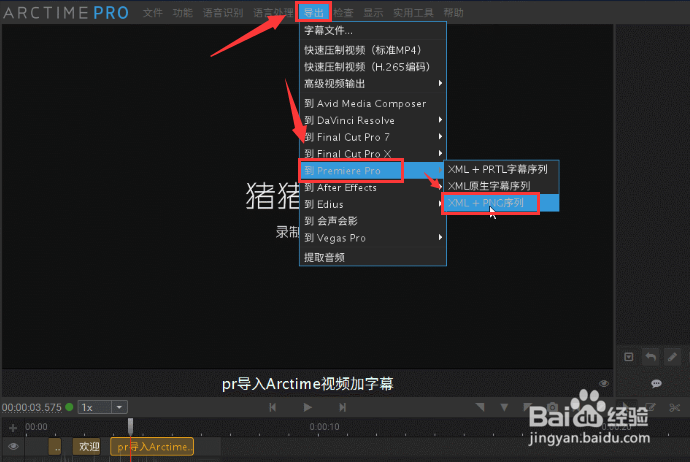Select the 欢迎 subtitle block
Image resolution: width=690 pixels, height=462 pixels.
89,447
